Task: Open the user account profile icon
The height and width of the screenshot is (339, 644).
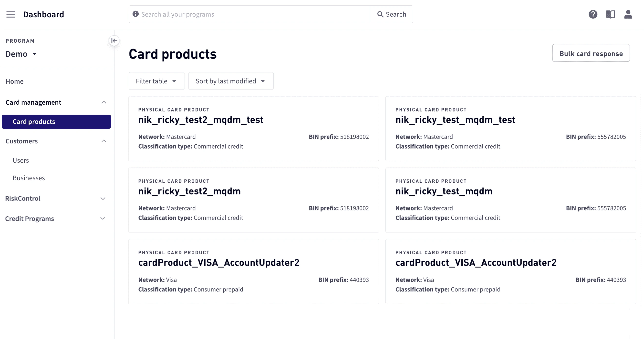Action: [x=628, y=14]
